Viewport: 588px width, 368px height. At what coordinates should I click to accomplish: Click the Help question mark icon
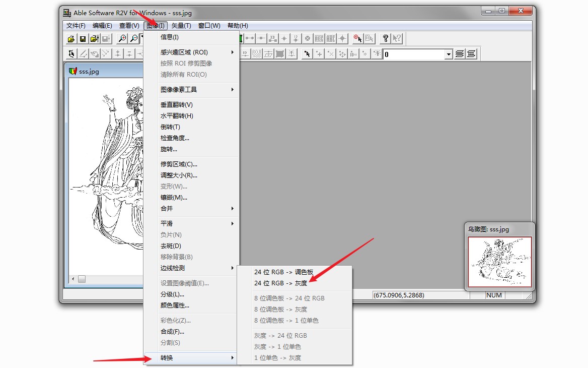coord(386,39)
